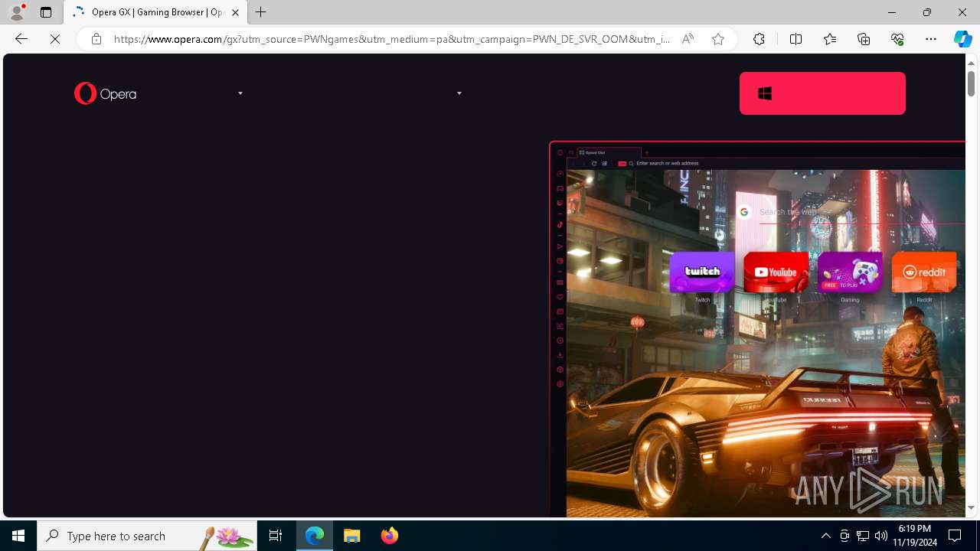Stop loading the page

(x=55, y=39)
